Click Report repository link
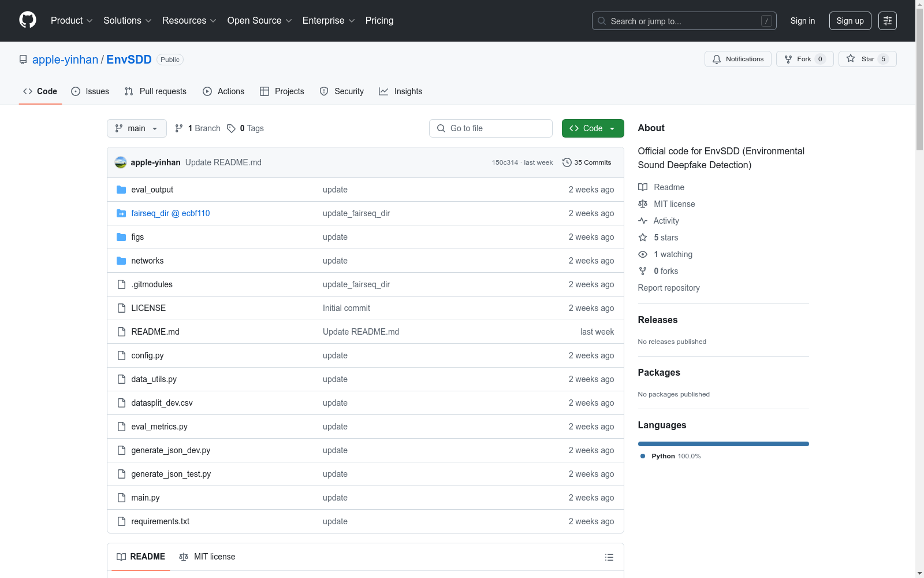The image size is (924, 578). (669, 288)
